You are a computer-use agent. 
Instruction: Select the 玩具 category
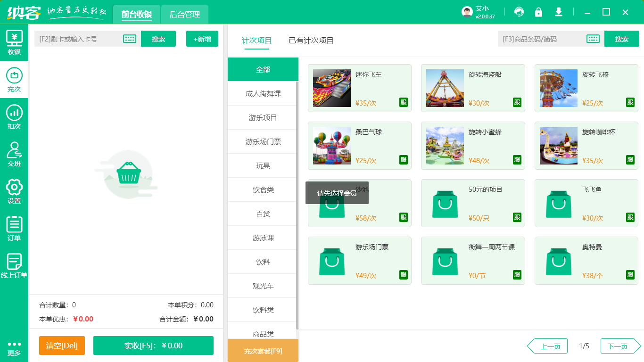[x=263, y=165]
